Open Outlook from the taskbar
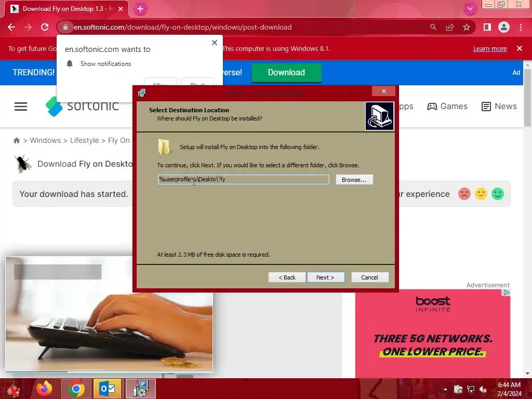Viewport: 532px width, 399px height. (x=107, y=389)
